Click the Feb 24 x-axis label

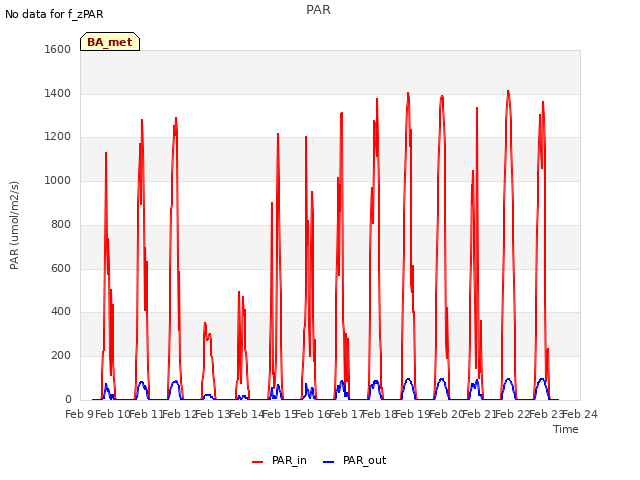(580, 414)
